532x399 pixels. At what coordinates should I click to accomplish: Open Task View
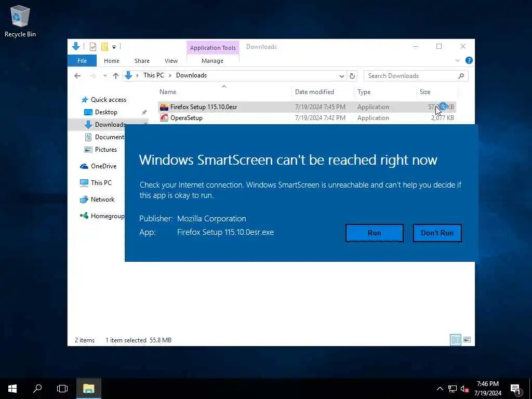(x=62, y=389)
